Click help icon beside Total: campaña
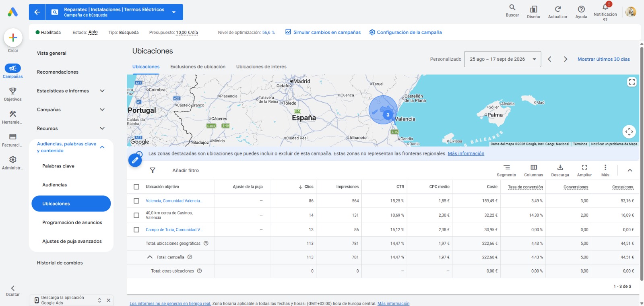This screenshot has height=306, width=644. 190,257
